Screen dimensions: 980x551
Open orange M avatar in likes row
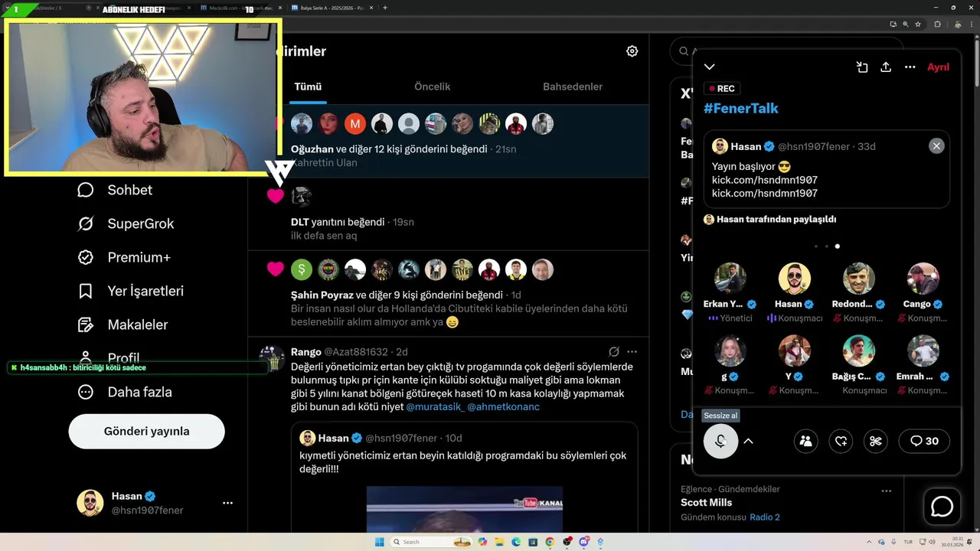(x=354, y=123)
